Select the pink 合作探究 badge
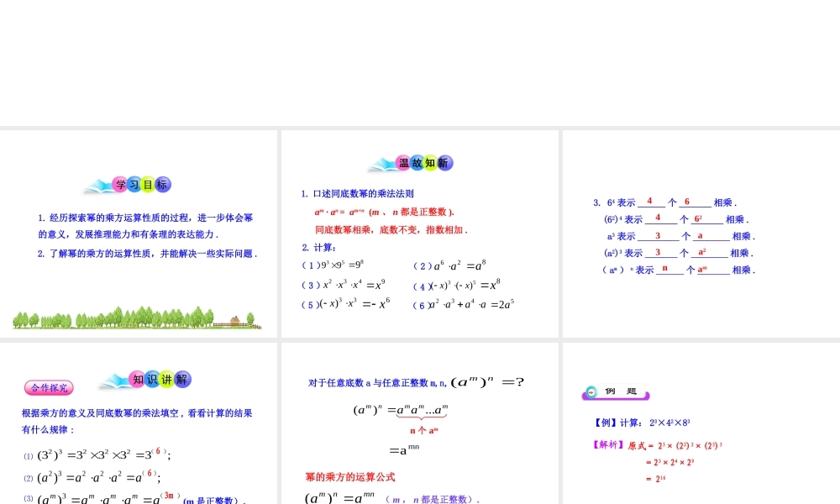Screen dimensions: 840x504 click(48, 387)
